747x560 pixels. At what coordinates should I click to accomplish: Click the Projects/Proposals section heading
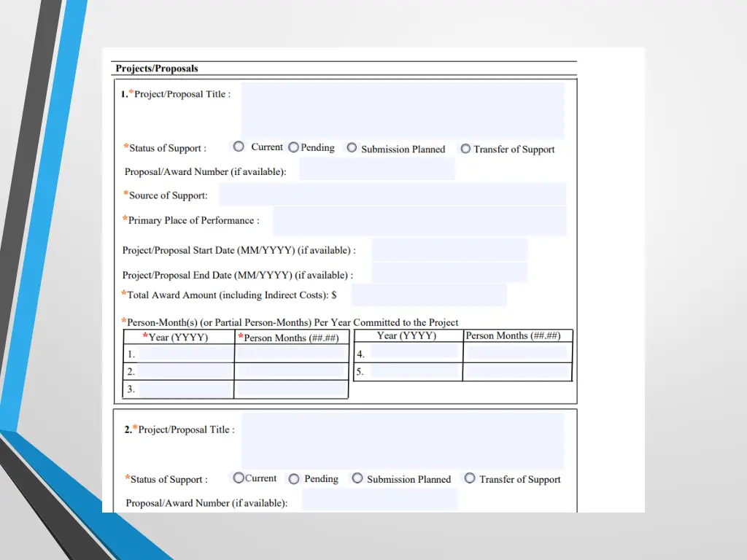click(157, 68)
